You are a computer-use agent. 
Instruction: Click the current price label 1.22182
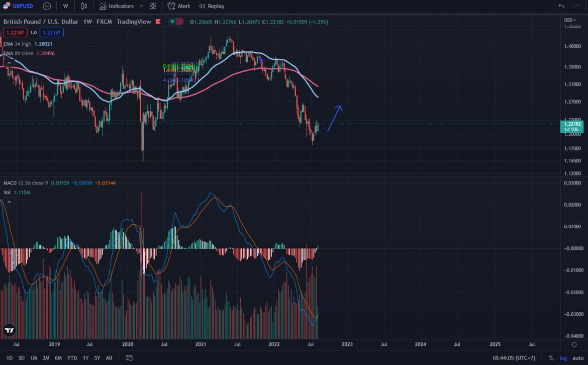click(572, 124)
